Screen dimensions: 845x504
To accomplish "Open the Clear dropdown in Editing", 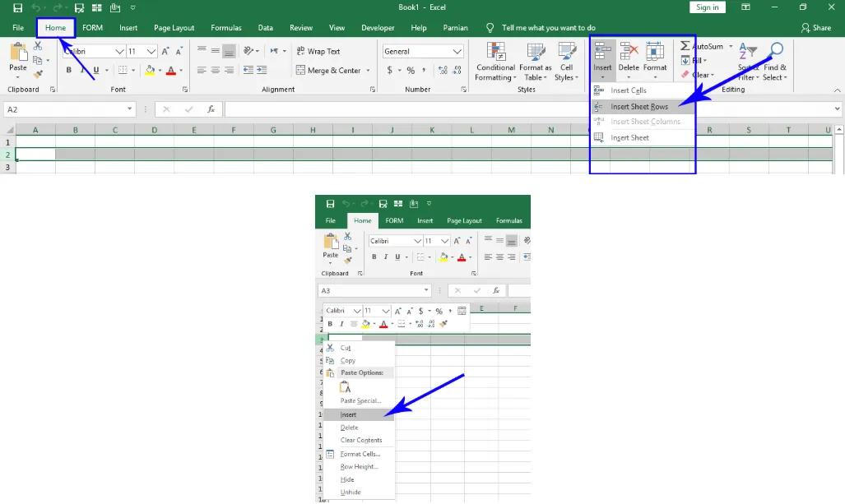I will [x=700, y=75].
